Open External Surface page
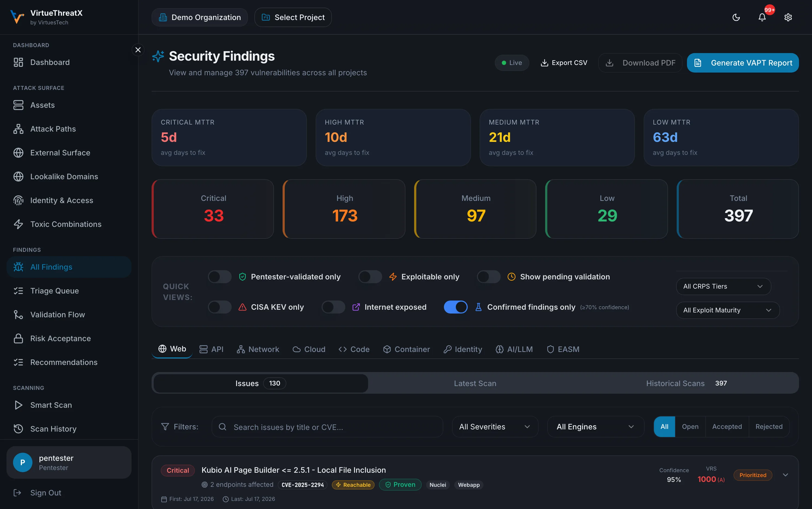Screen dimensions: 812x509 tap(69, 152)
